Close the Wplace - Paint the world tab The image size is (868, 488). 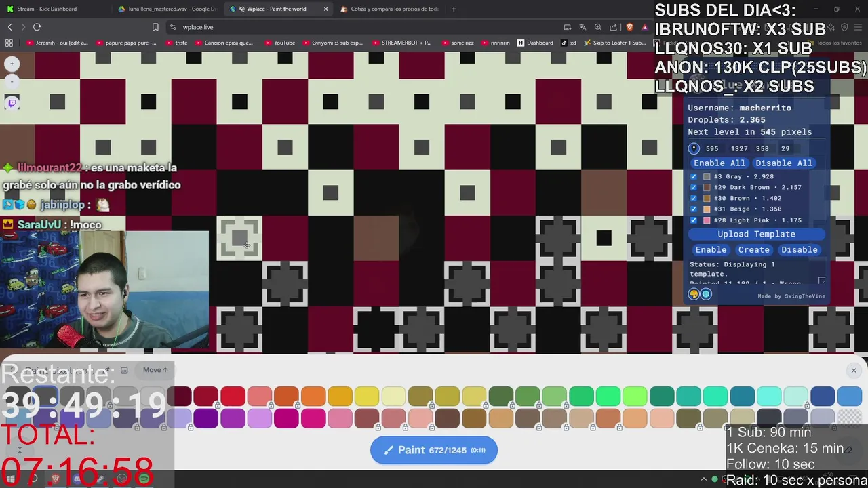325,9
